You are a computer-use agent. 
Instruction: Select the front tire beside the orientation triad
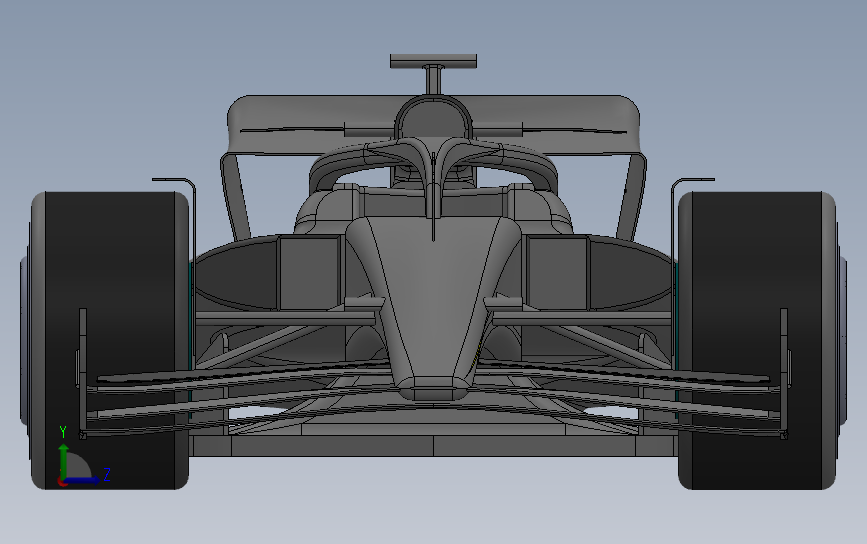coord(111,341)
